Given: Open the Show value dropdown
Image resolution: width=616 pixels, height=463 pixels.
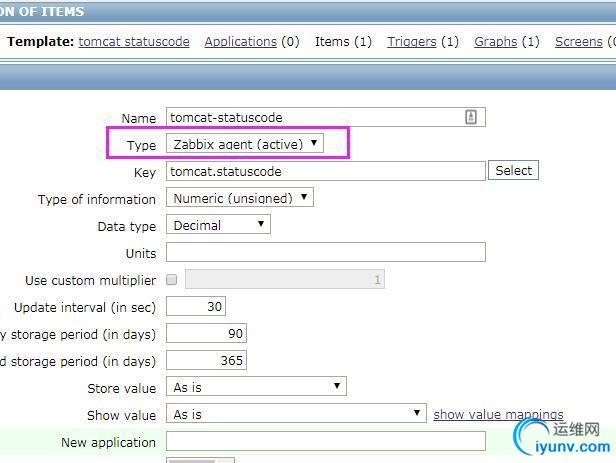Looking at the screenshot, I should point(296,414).
